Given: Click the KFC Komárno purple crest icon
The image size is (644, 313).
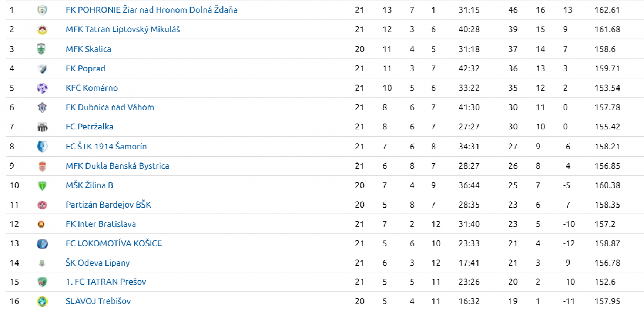Looking at the screenshot, I should coord(42,88).
